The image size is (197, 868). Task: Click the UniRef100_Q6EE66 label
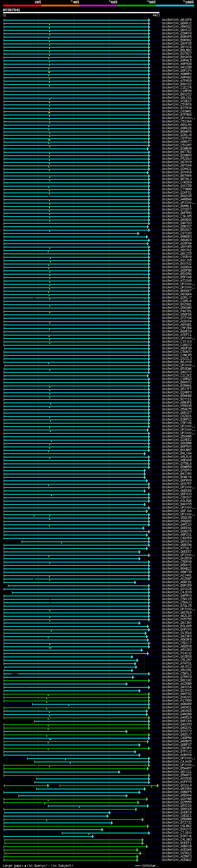click(177, 491)
